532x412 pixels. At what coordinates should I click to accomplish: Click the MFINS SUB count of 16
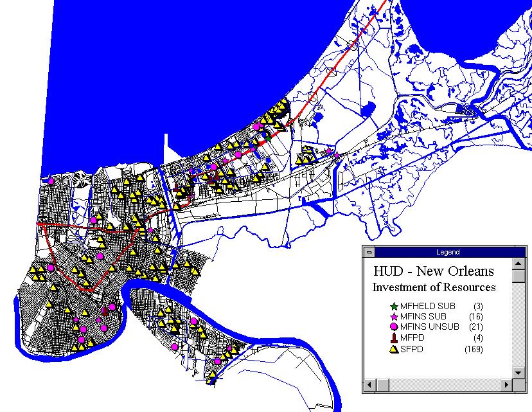(476, 318)
